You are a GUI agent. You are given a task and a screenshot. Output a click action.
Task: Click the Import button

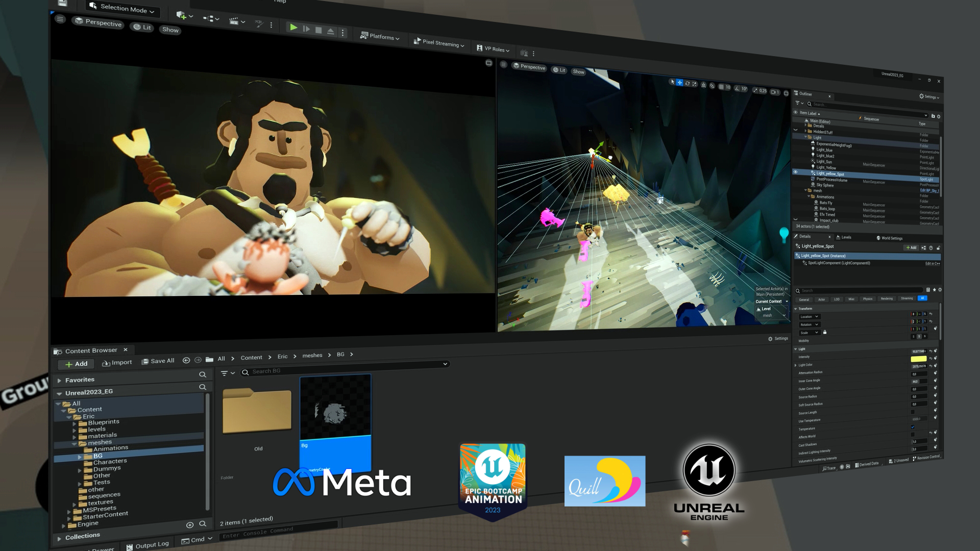(x=117, y=362)
